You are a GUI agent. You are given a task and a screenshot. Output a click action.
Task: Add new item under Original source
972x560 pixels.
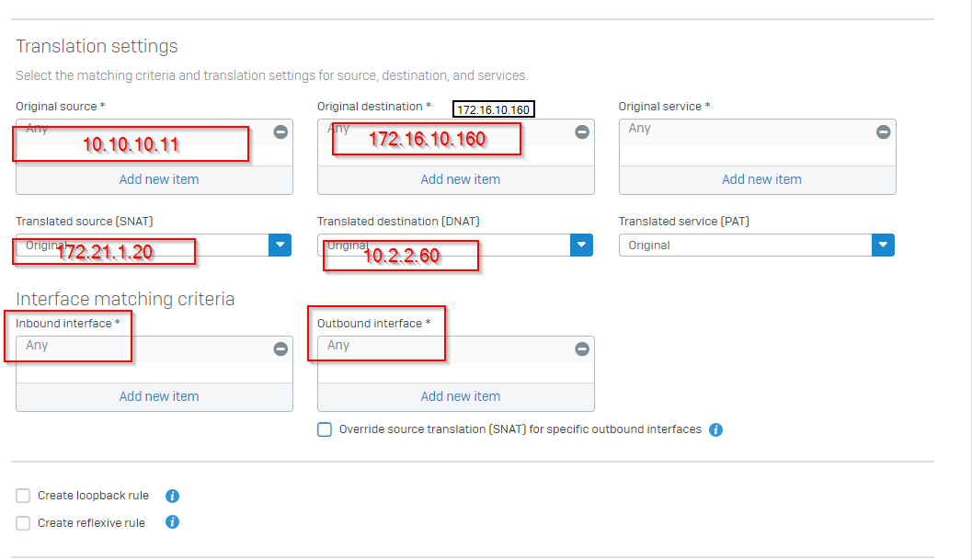coord(159,180)
